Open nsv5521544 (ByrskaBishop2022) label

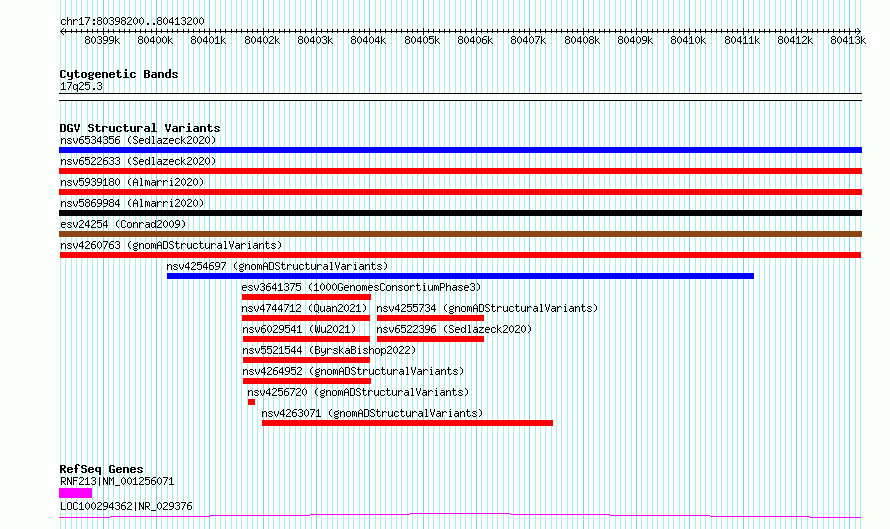[x=329, y=350]
